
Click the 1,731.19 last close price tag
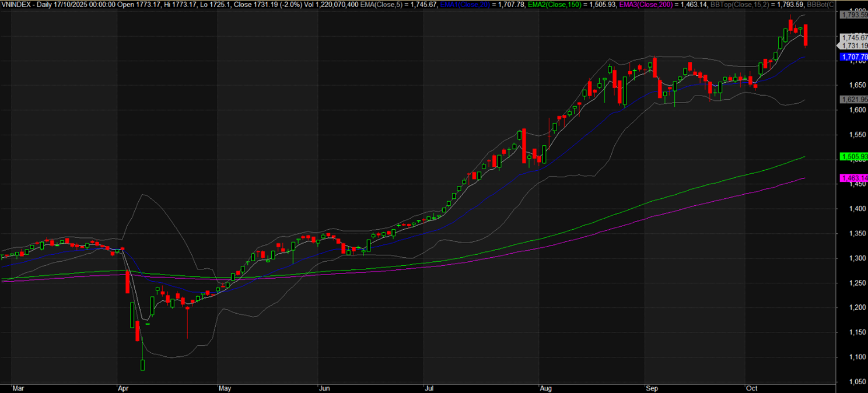(x=852, y=45)
